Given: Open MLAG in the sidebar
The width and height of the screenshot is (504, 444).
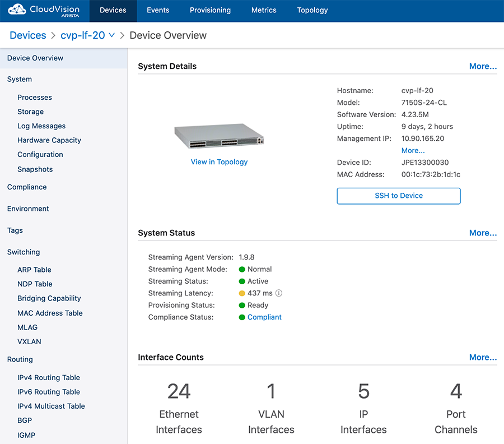Looking at the screenshot, I should point(27,327).
